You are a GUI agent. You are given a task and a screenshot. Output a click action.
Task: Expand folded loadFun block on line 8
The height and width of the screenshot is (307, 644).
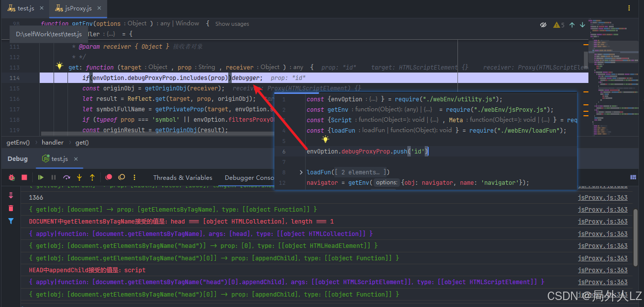301,172
